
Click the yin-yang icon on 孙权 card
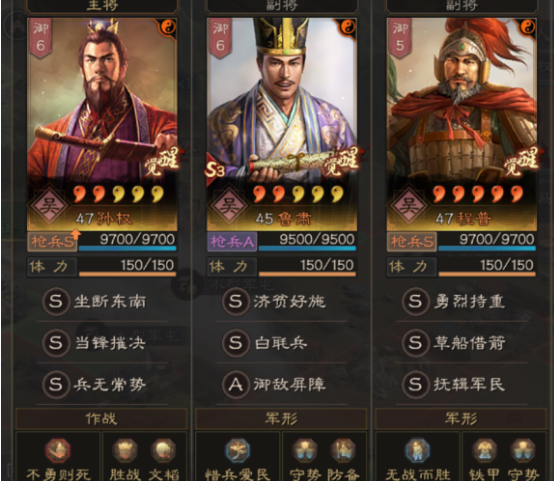tap(168, 27)
